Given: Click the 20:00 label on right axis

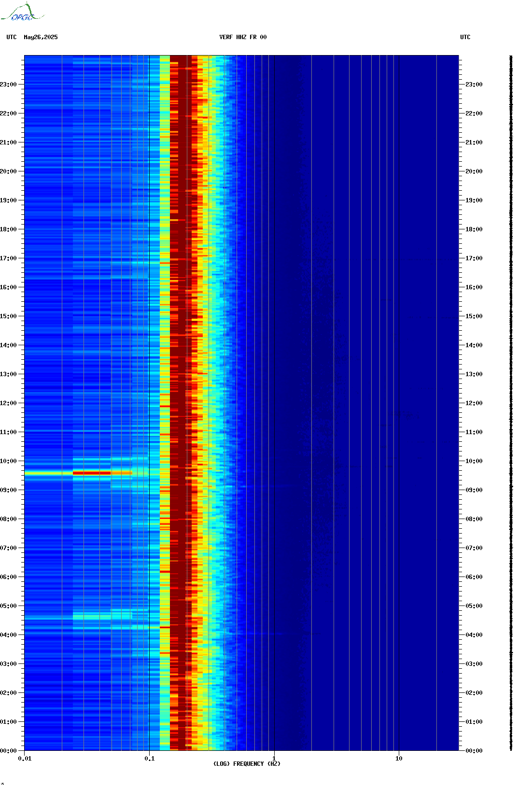Looking at the screenshot, I should coord(474,171).
